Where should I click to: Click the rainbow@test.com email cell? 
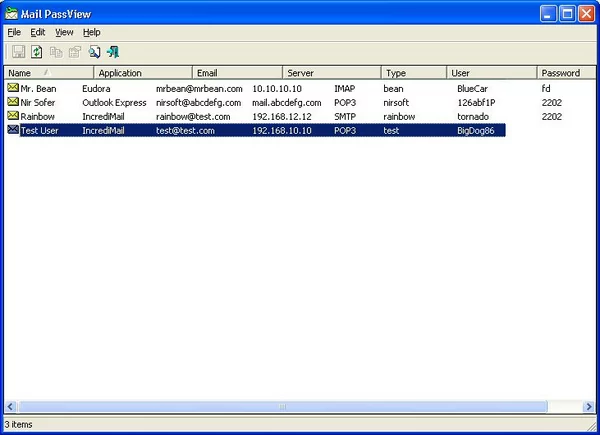click(193, 116)
